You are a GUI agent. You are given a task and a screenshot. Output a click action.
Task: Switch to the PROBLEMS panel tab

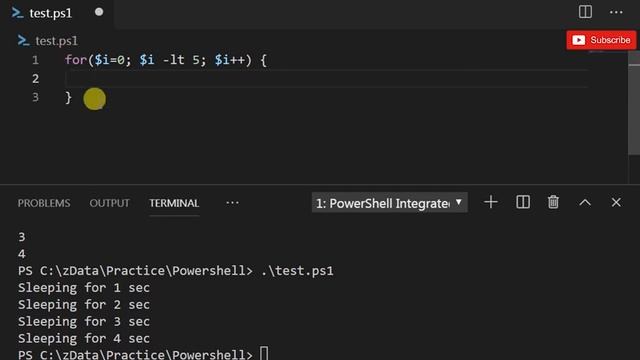click(44, 203)
